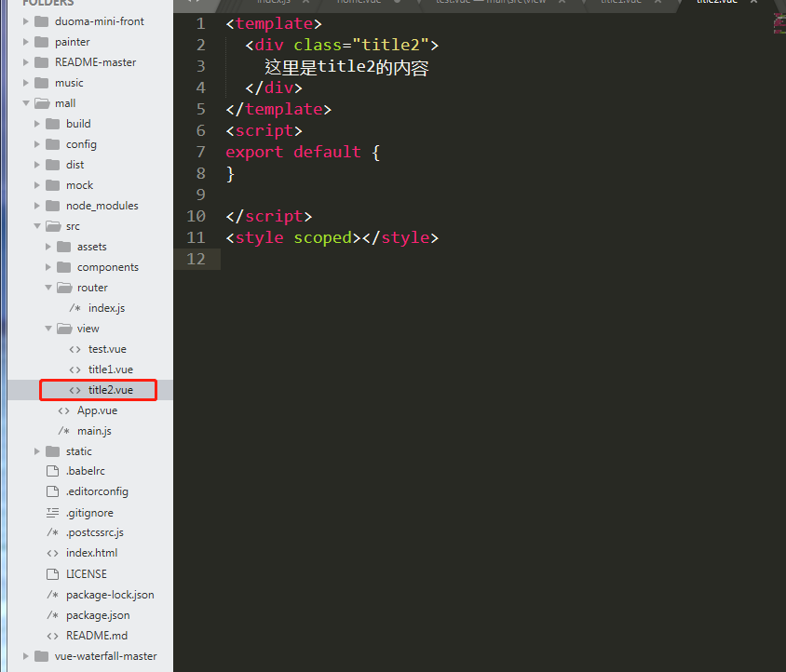The image size is (786, 672).
Task: Open index.js under the router folder
Action: tap(106, 308)
